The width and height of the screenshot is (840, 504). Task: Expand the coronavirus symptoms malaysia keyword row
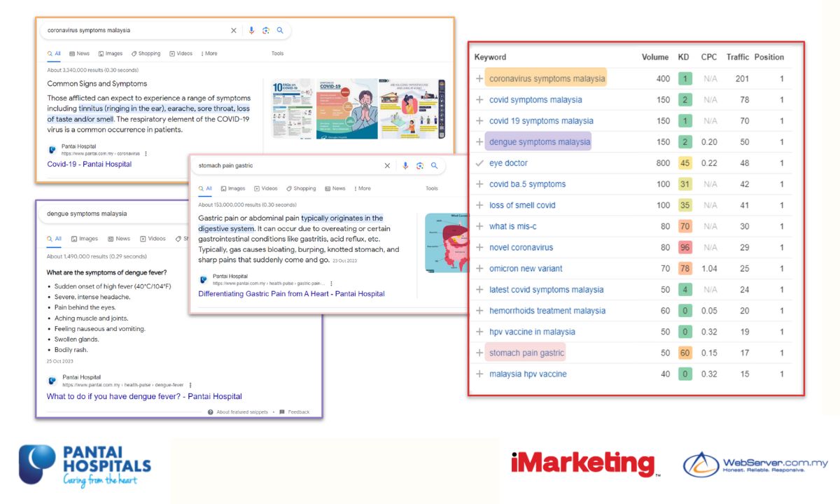click(479, 79)
